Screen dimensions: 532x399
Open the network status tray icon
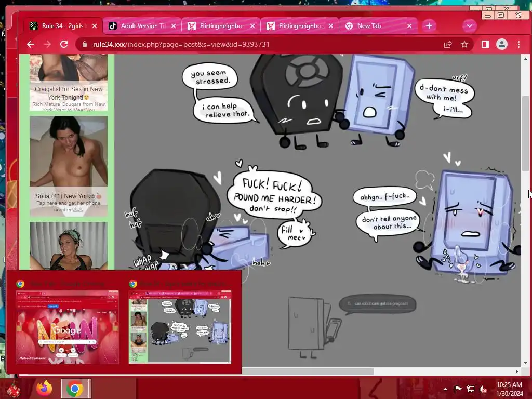(x=471, y=389)
